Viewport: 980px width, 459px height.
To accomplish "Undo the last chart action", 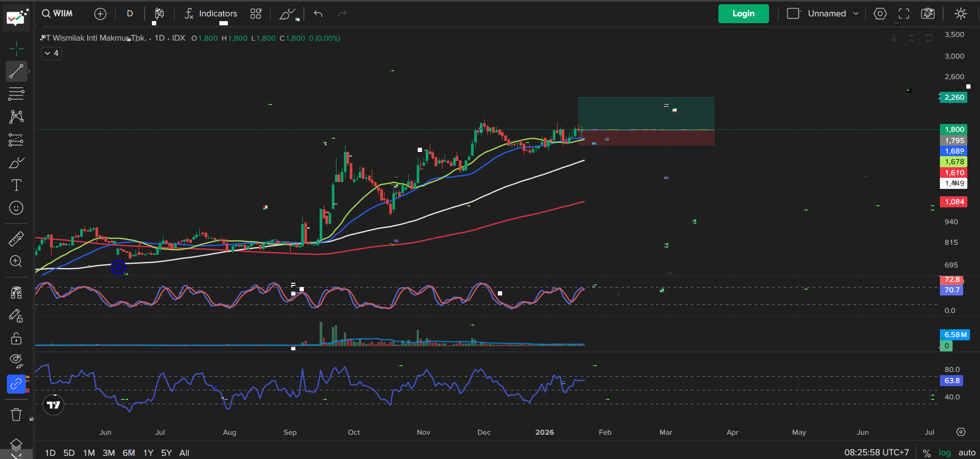I will point(318,14).
